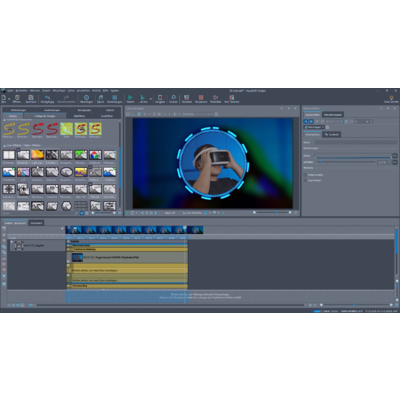Toggle the first checkbox under Auffüllen slider

(x=305, y=175)
